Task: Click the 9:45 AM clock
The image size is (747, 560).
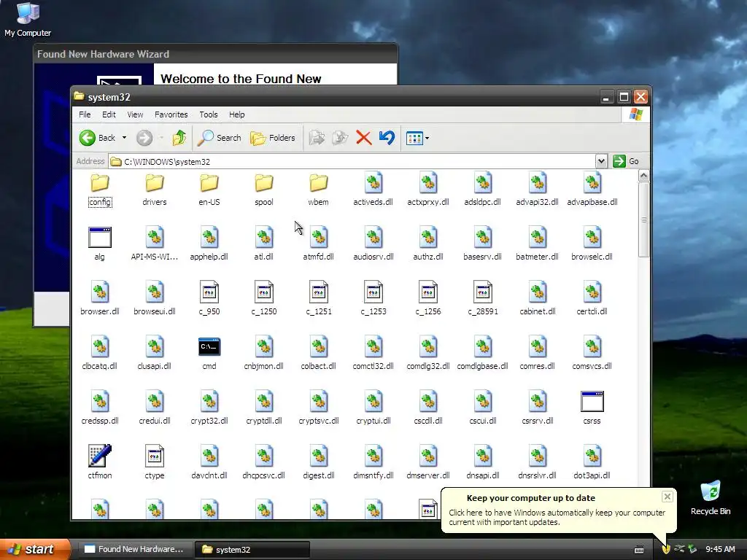Action: point(720,549)
